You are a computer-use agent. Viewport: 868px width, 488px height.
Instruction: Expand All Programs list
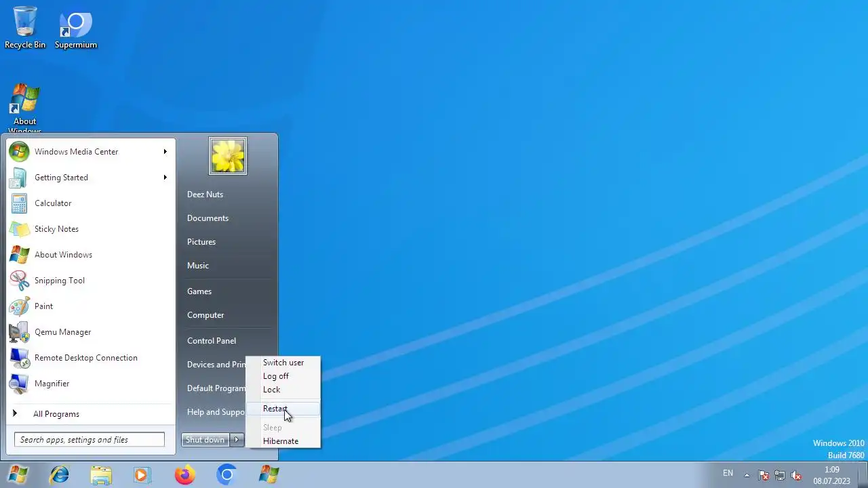click(91, 414)
